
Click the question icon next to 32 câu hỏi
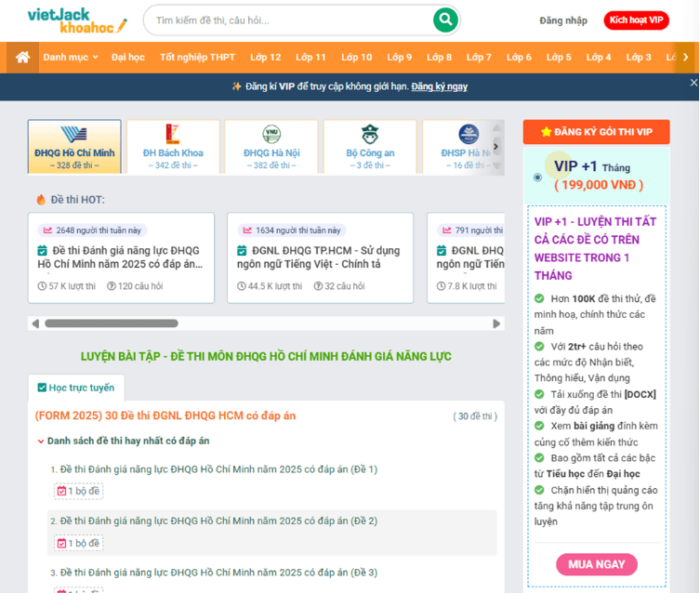click(x=318, y=286)
